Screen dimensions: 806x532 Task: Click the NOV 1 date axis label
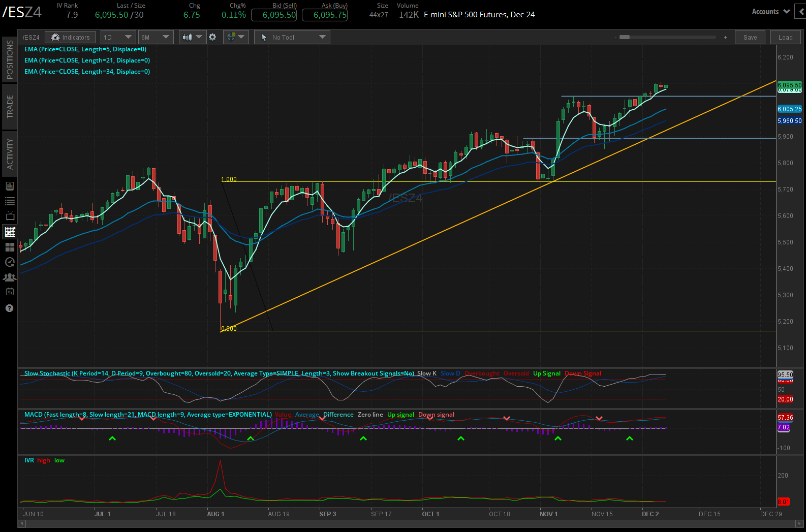(548, 514)
